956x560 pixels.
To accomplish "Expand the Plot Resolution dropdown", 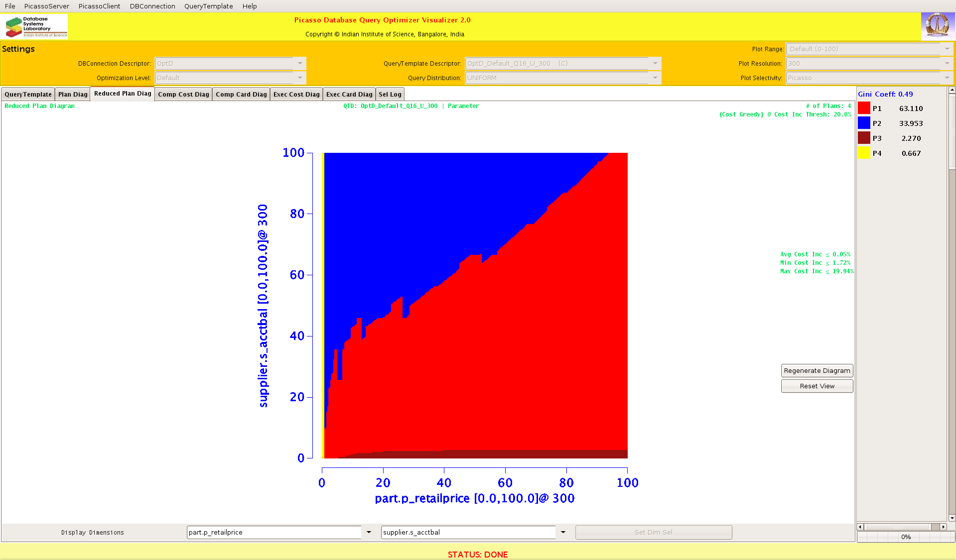I will [947, 63].
